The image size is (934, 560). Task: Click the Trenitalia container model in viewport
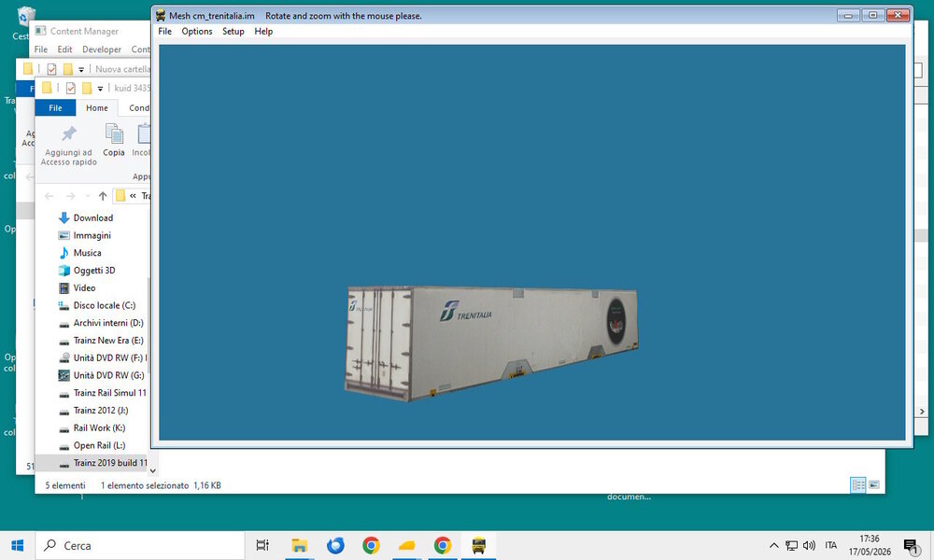pyautogui.click(x=491, y=343)
